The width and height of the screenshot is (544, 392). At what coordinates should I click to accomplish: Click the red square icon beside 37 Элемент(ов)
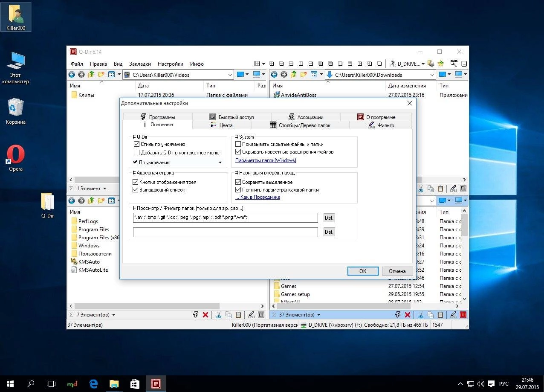point(463,315)
